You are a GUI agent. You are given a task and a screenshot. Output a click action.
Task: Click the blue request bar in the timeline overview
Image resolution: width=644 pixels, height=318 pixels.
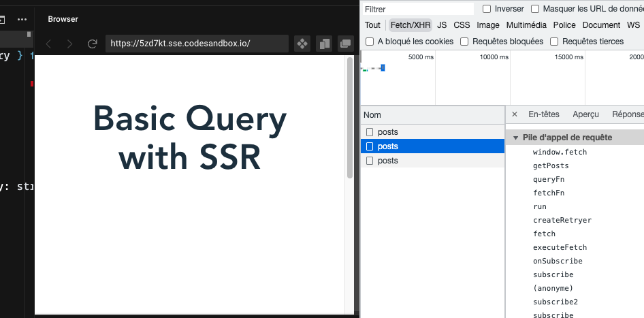click(x=383, y=68)
